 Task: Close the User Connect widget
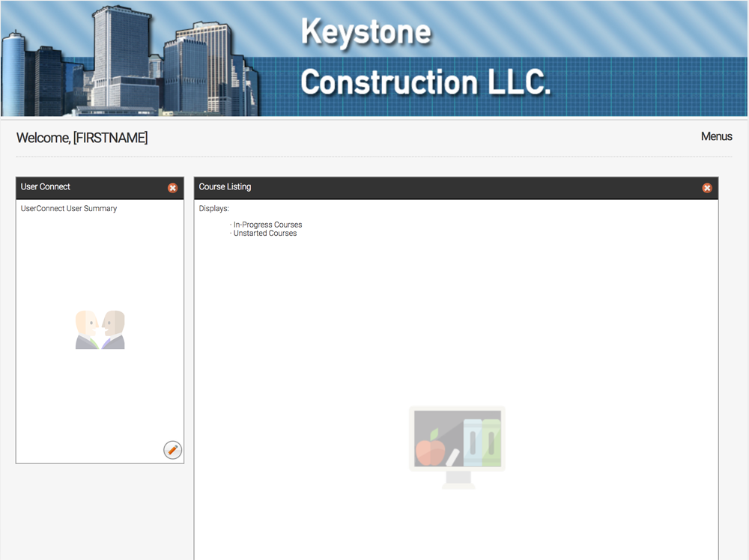172,188
